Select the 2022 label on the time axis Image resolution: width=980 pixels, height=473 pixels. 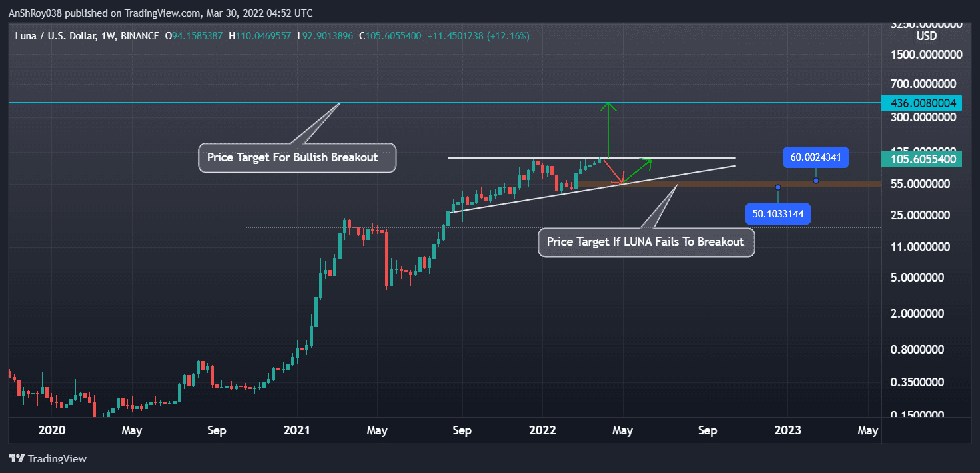click(x=542, y=430)
